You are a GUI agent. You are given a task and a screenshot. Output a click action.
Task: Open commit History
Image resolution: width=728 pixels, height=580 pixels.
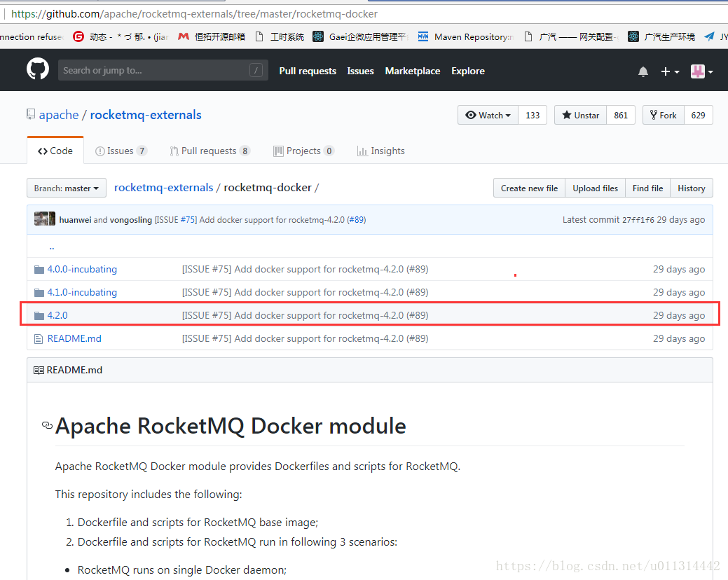(692, 188)
